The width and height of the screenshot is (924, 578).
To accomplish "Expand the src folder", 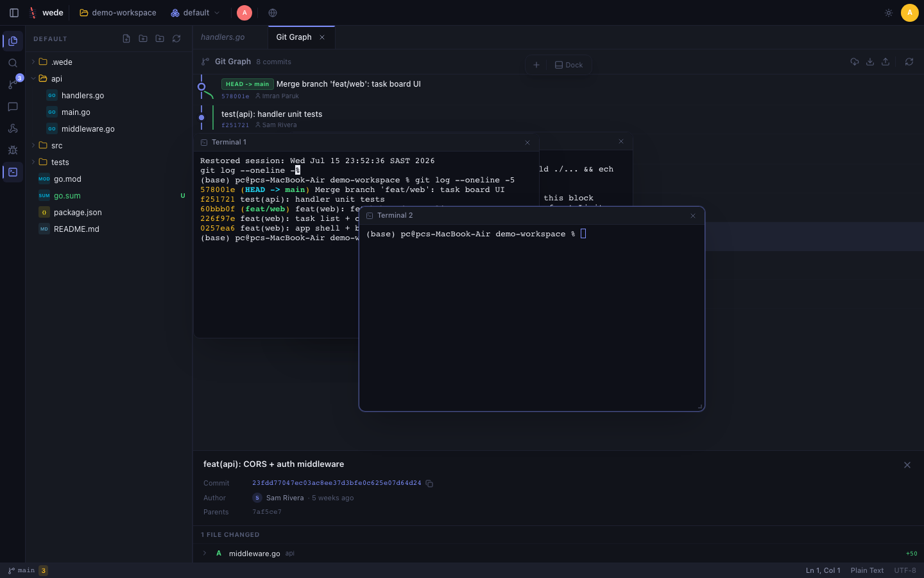I will pos(109,146).
